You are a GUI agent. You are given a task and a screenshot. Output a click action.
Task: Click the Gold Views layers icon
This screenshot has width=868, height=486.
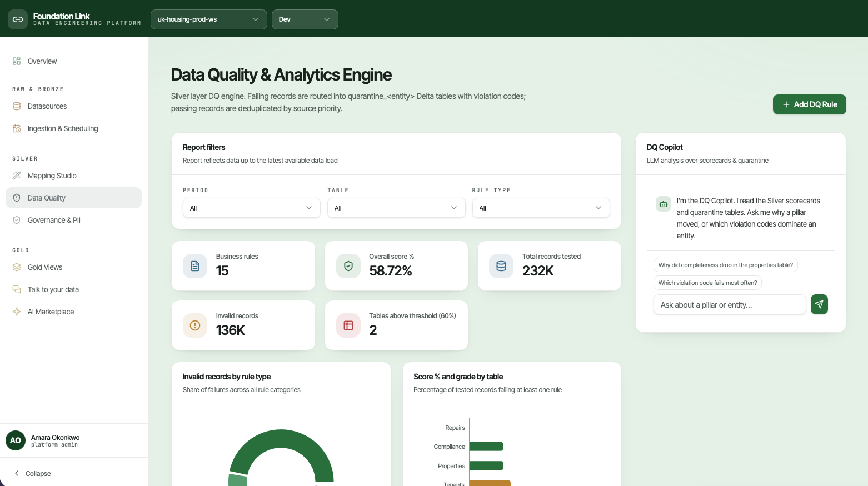(x=17, y=267)
